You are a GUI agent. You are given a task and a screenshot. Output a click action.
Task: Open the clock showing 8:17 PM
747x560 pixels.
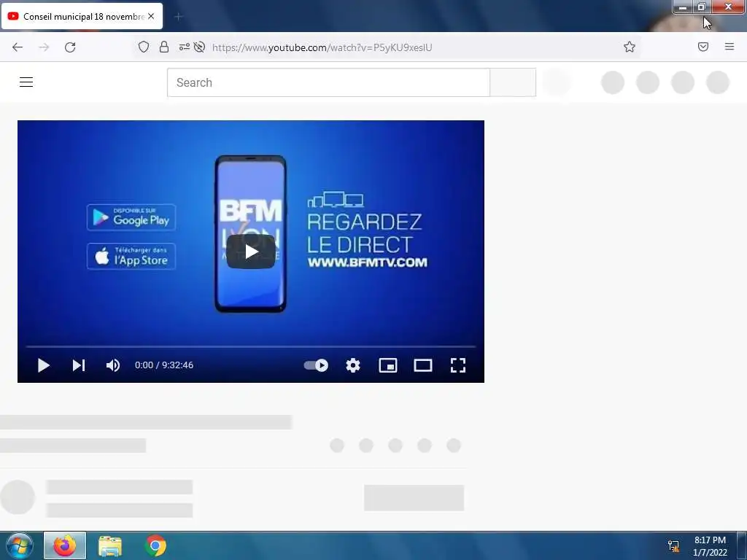pyautogui.click(x=710, y=546)
